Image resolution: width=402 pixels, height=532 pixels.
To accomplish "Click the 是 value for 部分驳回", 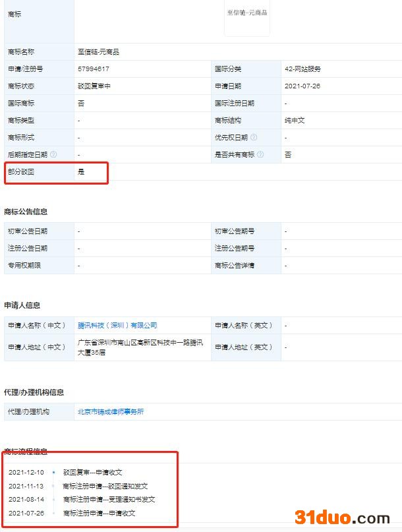I will 81,171.
